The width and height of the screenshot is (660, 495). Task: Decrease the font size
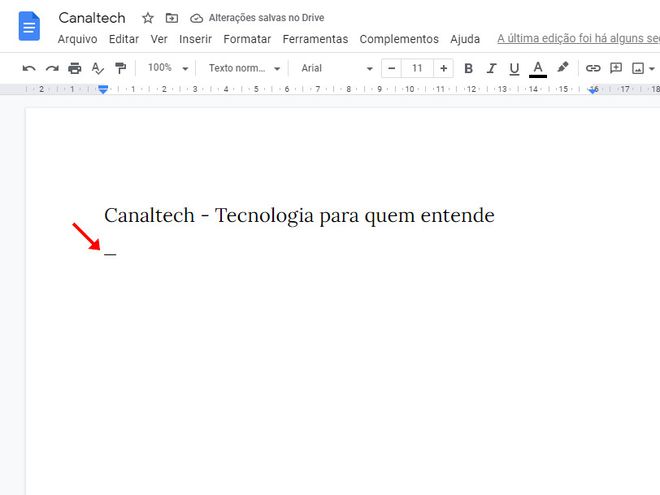click(391, 68)
